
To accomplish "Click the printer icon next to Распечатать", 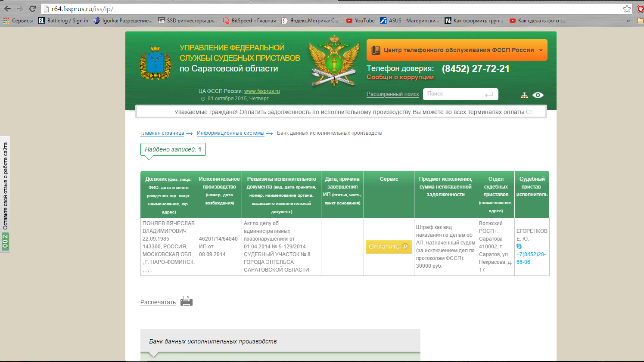I will (186, 301).
